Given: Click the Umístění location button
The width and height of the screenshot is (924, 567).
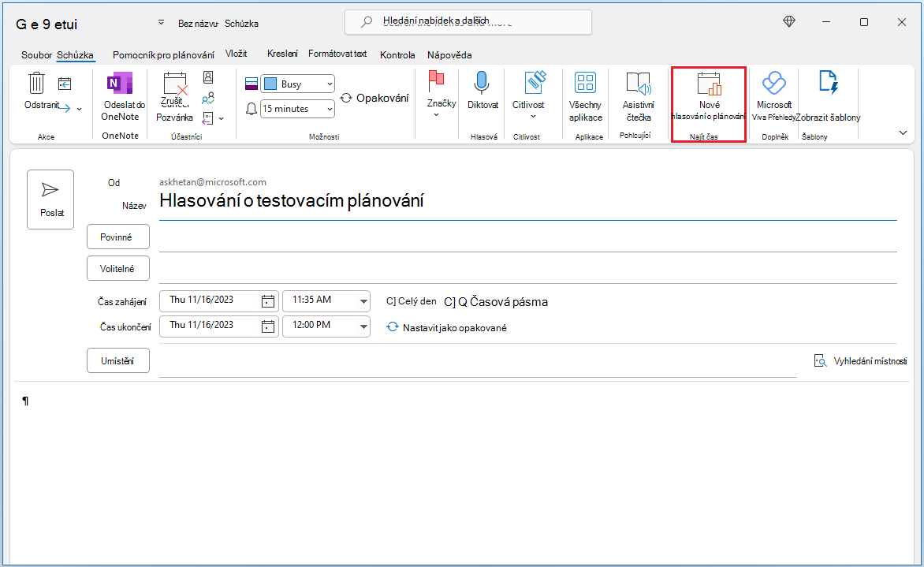Looking at the screenshot, I should click(117, 360).
